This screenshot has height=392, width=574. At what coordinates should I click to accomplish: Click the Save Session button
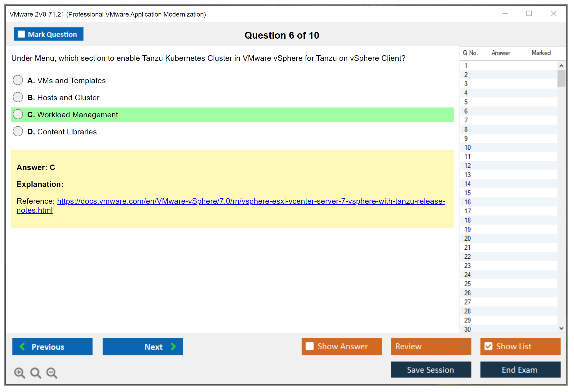point(431,370)
